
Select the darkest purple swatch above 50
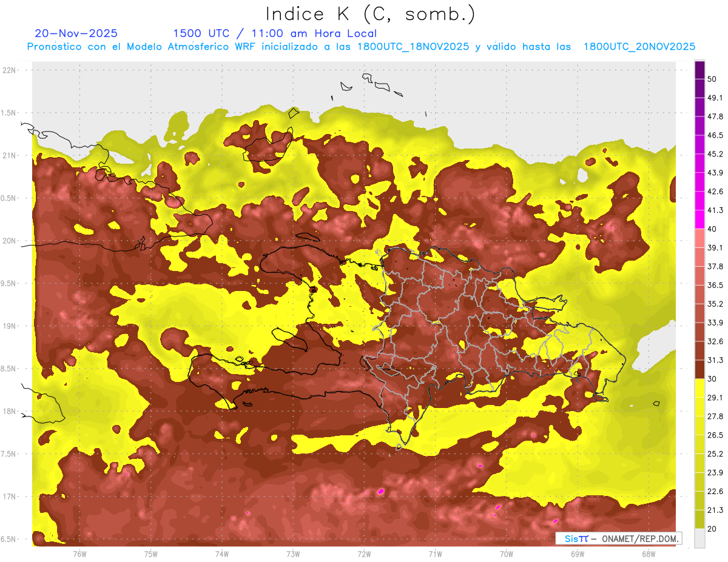[x=700, y=70]
